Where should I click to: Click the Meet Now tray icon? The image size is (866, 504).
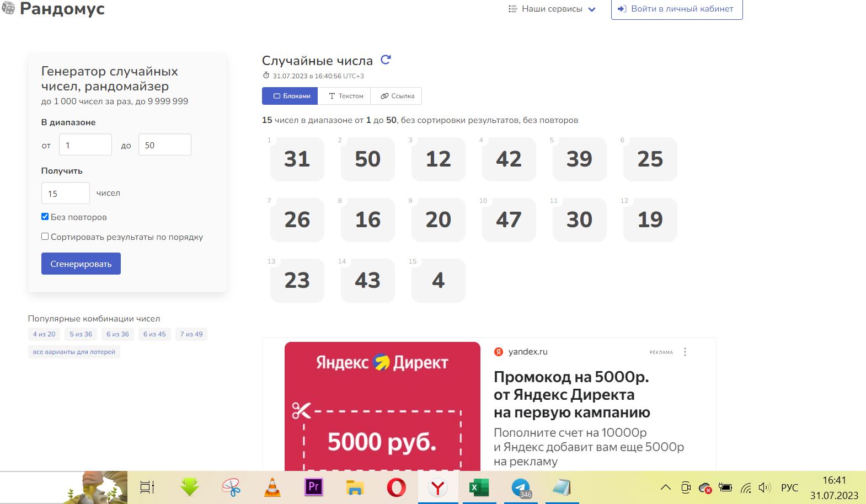[x=686, y=487]
